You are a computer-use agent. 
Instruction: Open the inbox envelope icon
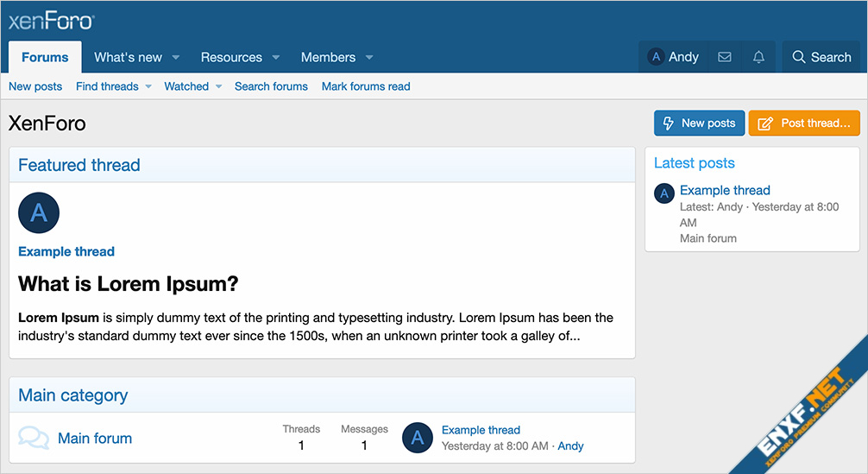[x=725, y=57]
